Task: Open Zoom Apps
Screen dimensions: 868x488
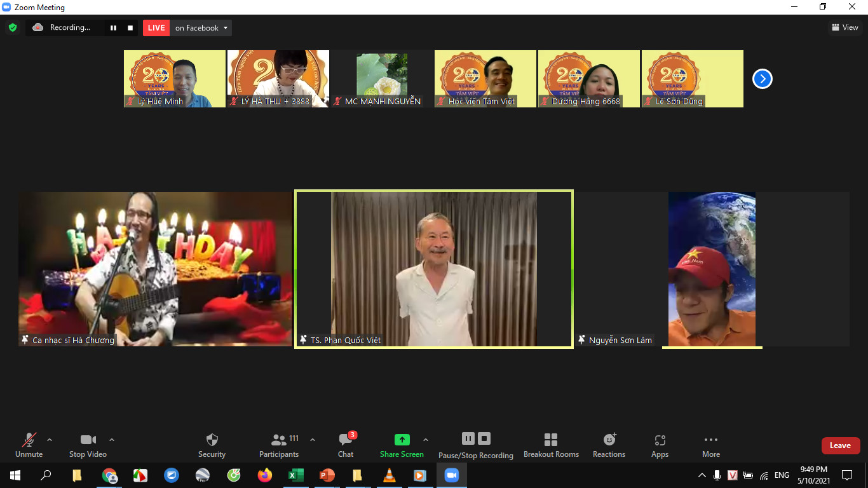Action: [x=660, y=445]
